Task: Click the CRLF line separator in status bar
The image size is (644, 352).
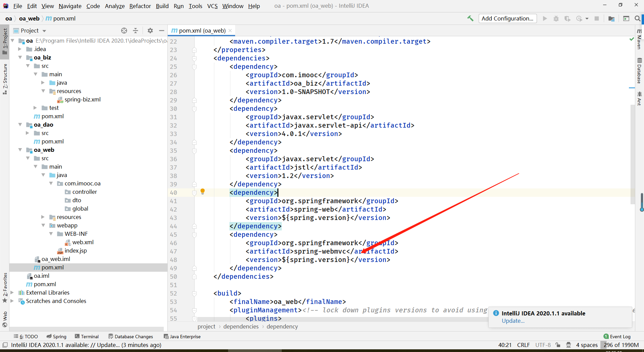Action: tap(523, 345)
